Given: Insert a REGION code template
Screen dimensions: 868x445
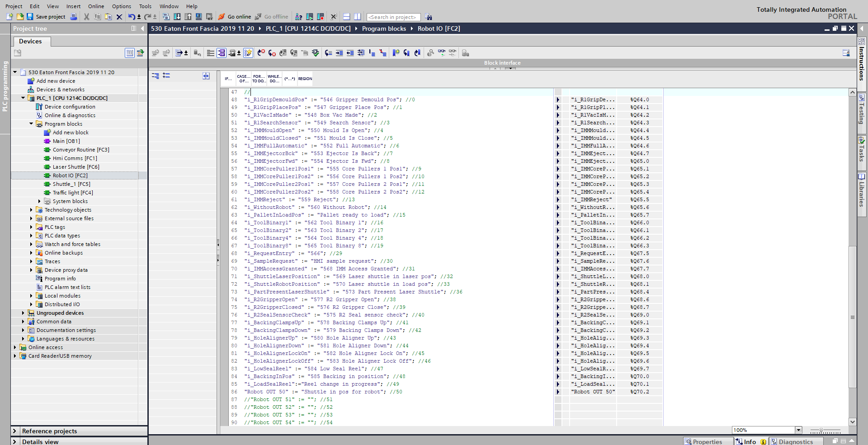Looking at the screenshot, I should tap(305, 79).
